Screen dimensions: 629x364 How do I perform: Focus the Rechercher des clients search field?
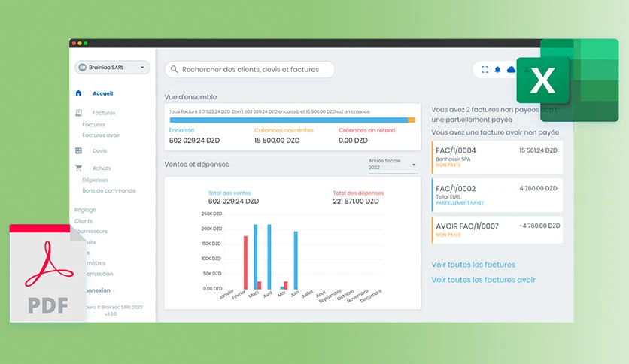coord(250,69)
